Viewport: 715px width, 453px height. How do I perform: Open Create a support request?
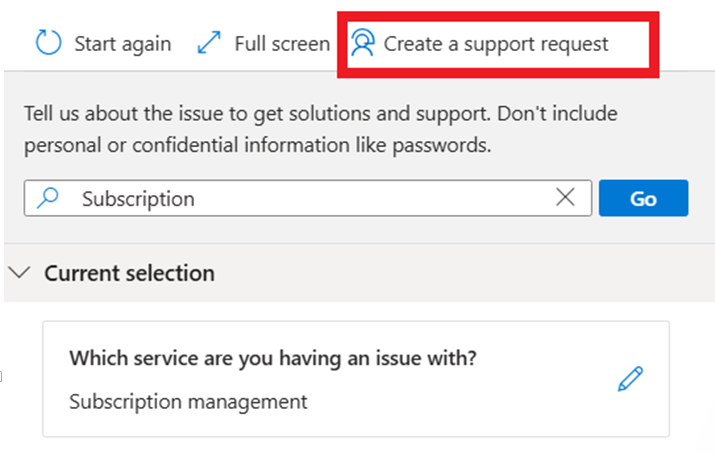pos(495,44)
